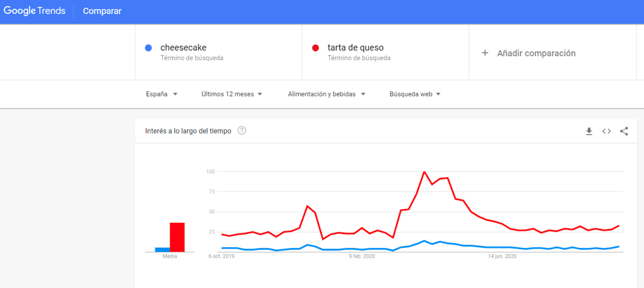The width and height of the screenshot is (644, 288).
Task: Edit the tarta de queso search term
Action: click(356, 48)
